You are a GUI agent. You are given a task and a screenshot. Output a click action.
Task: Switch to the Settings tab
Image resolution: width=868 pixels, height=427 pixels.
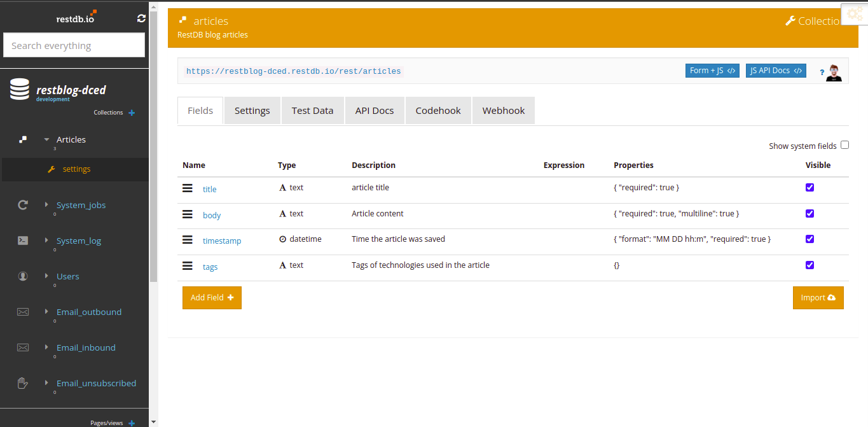coord(252,110)
